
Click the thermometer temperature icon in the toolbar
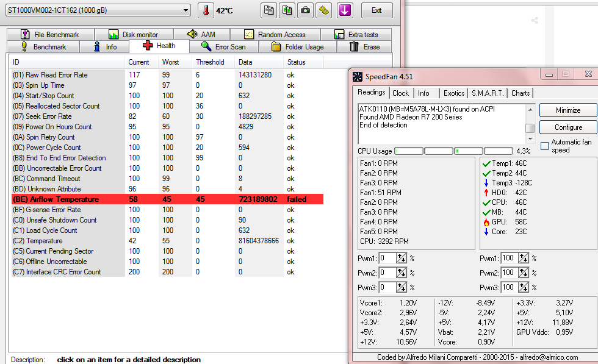[206, 10]
